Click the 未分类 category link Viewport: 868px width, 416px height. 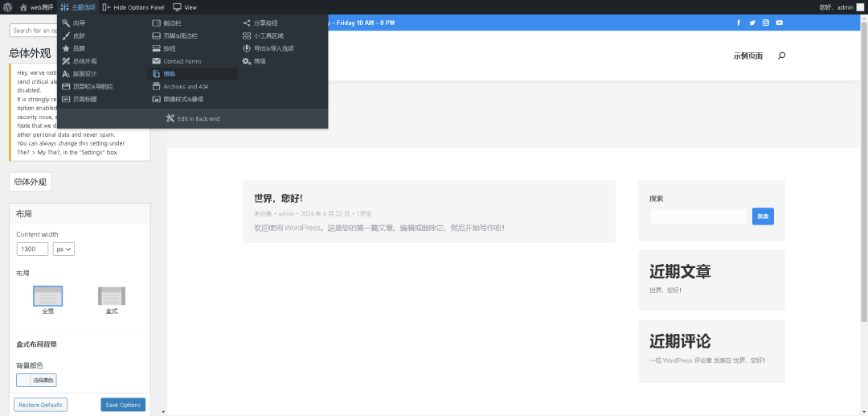click(x=263, y=214)
